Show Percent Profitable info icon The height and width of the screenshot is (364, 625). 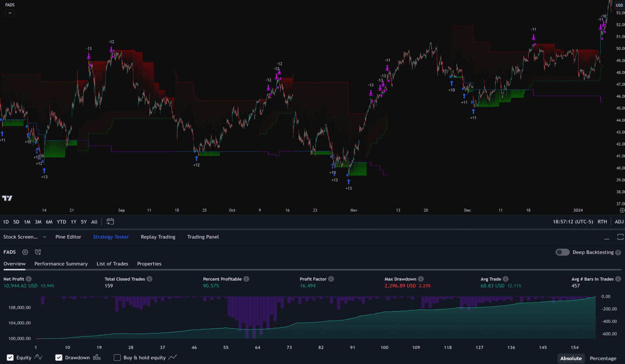246,279
